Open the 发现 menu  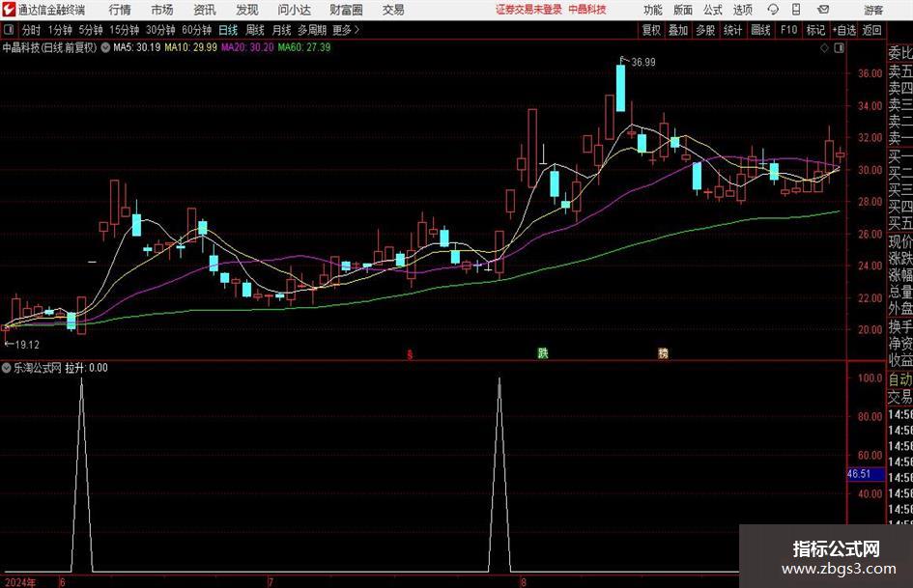coord(247,10)
